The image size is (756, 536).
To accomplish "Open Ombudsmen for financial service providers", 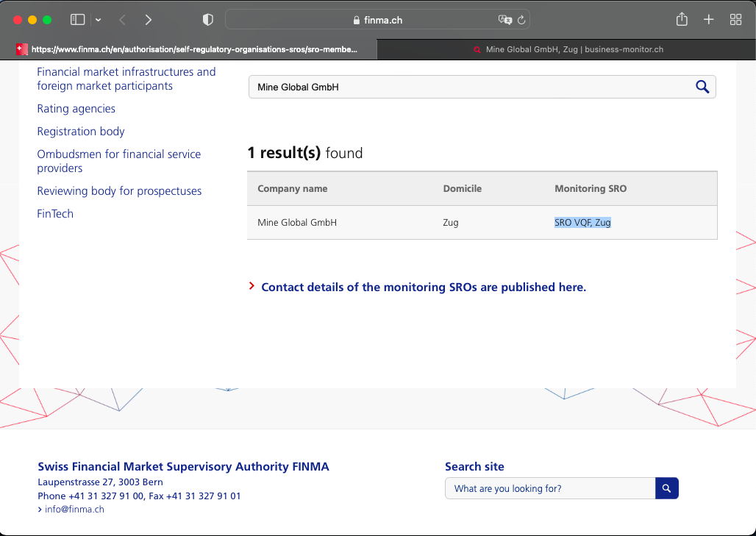I will pos(119,161).
